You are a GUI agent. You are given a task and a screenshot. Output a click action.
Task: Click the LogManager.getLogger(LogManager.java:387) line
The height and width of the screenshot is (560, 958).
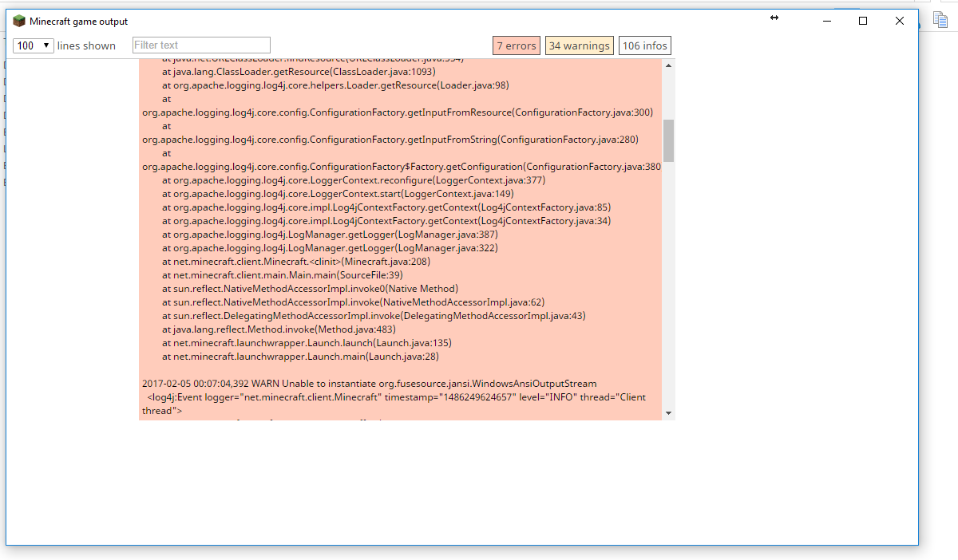[330, 235]
